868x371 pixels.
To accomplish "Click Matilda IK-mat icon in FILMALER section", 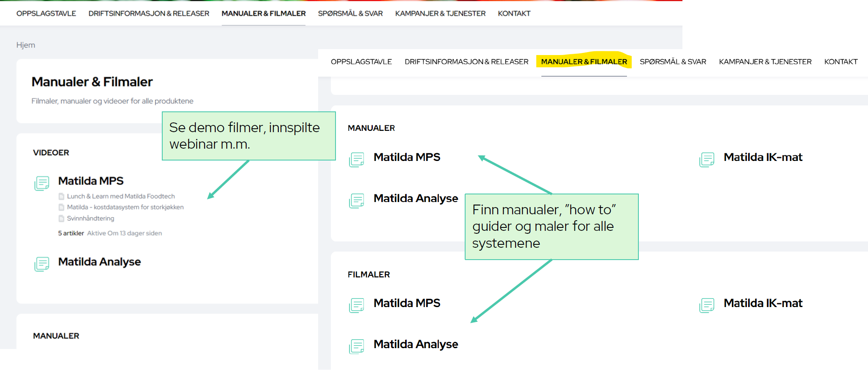I will pyautogui.click(x=707, y=305).
